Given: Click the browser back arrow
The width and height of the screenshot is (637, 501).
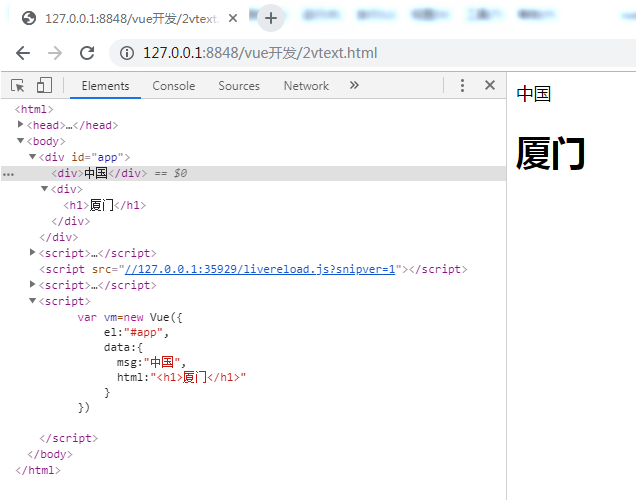Looking at the screenshot, I should (x=23, y=53).
